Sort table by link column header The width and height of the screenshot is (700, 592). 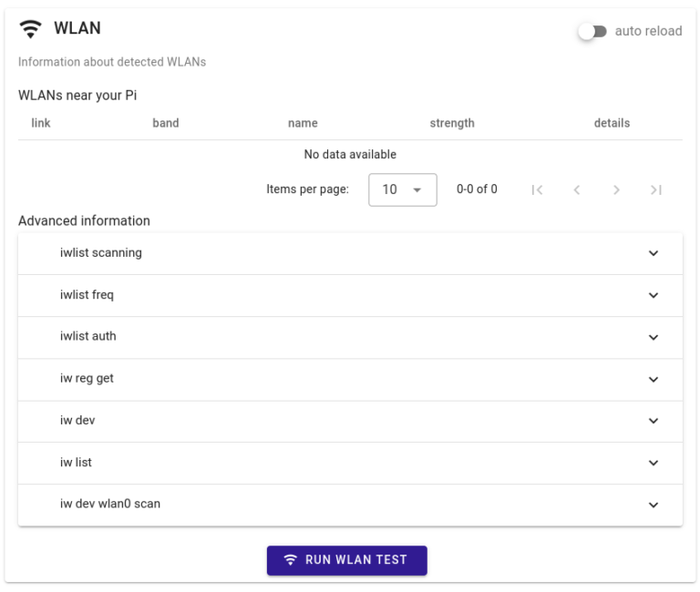click(x=41, y=123)
